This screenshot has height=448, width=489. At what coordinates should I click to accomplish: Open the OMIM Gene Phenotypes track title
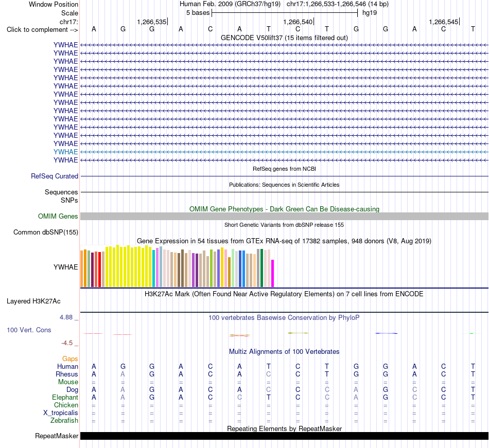click(284, 209)
